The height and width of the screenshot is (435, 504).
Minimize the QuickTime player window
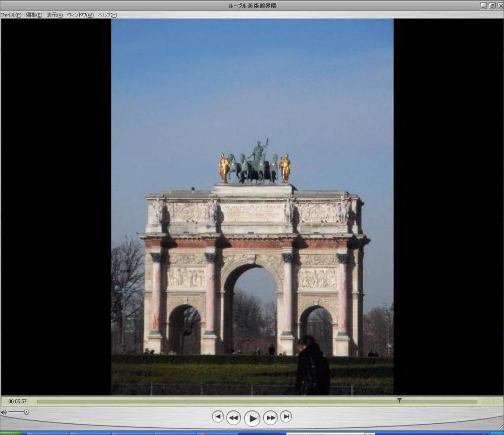point(483,6)
